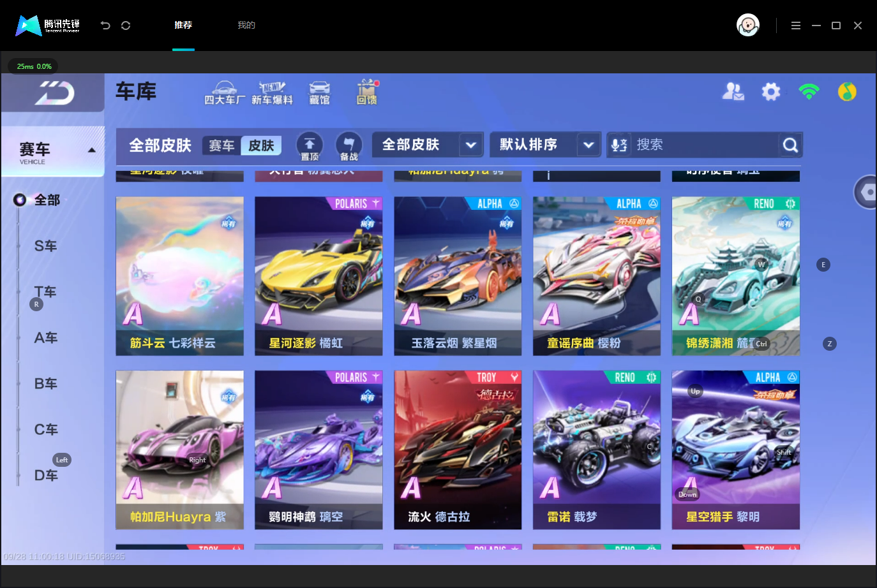Click the magnifier search icon

coord(790,145)
